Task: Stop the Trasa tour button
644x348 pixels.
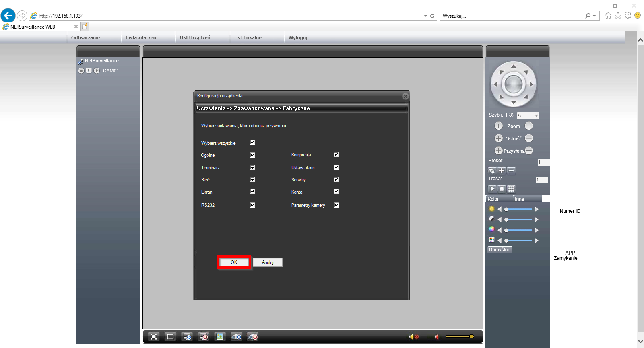Action: [x=502, y=189]
